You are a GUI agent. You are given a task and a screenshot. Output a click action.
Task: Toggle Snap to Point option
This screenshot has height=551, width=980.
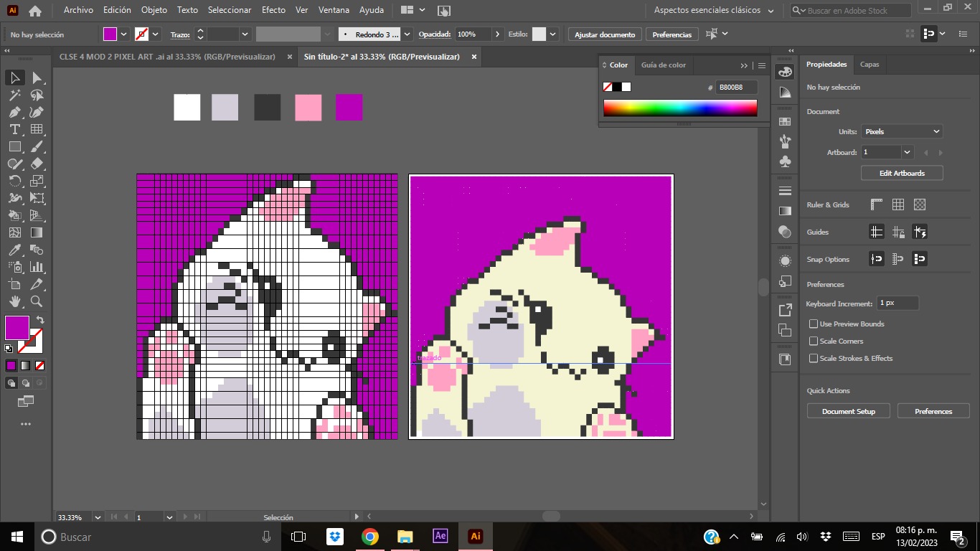pos(876,259)
